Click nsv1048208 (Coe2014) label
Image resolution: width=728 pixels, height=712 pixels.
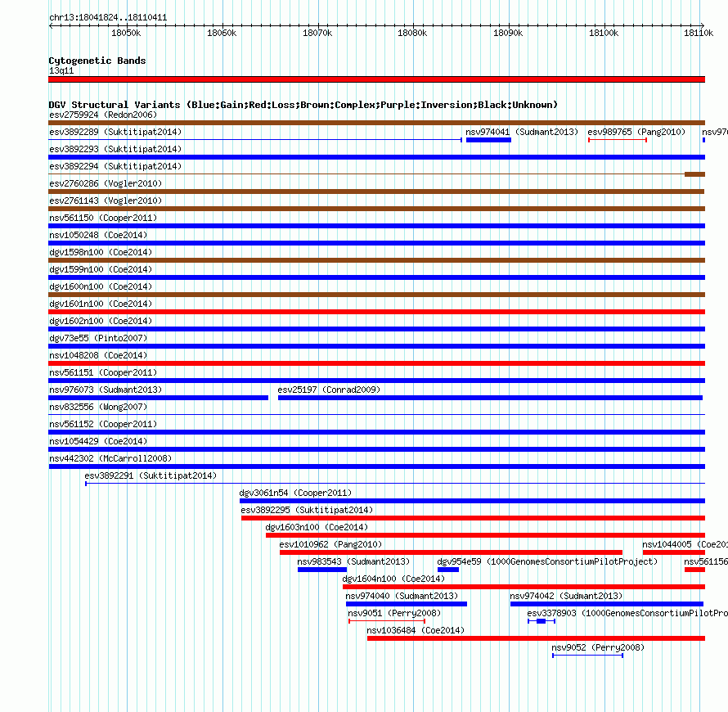[x=98, y=355]
